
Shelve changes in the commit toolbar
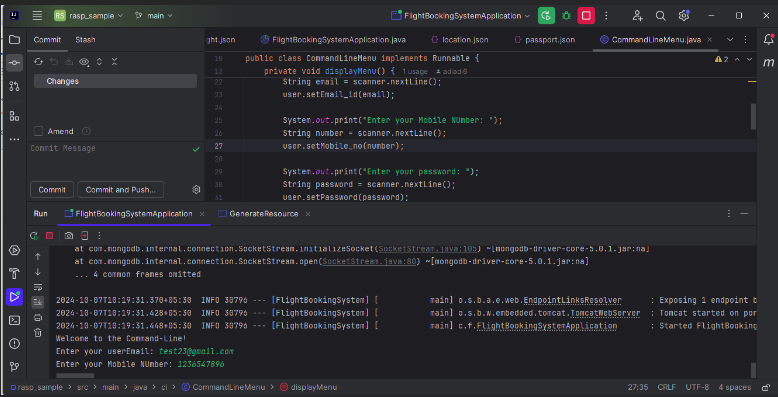69,62
